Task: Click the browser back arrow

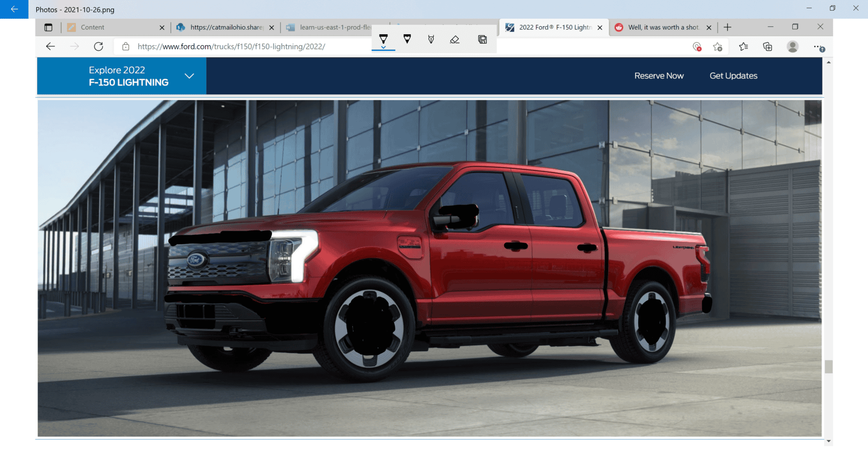Action: tap(50, 47)
